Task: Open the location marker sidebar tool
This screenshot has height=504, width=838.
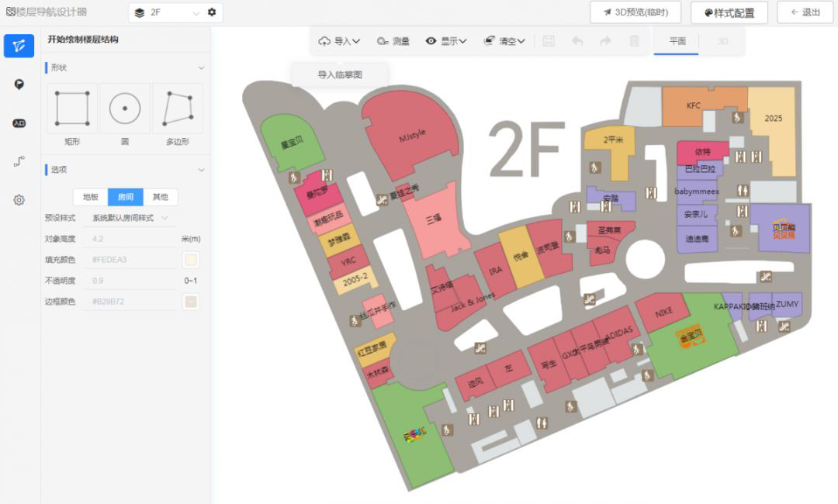Action: pos(19,84)
